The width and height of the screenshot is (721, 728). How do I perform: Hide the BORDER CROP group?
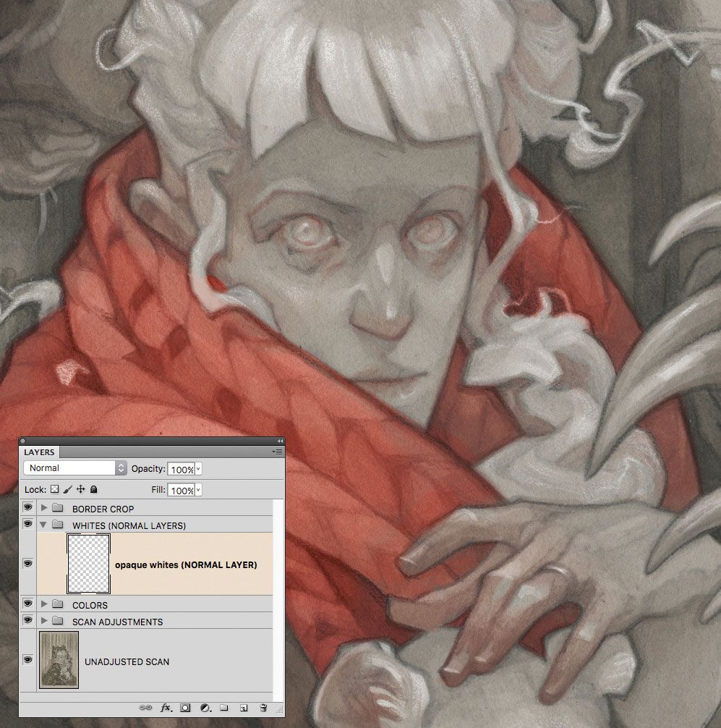[27, 508]
